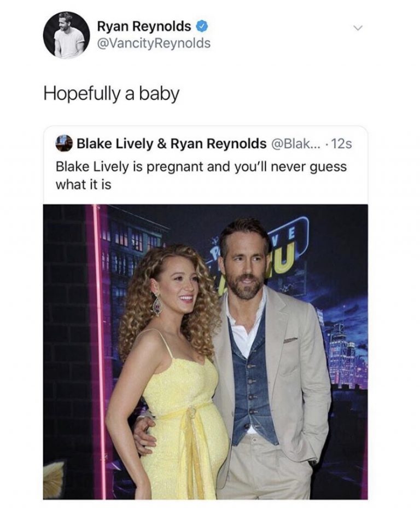Open the @VancityReynolds handle link

coord(153,43)
